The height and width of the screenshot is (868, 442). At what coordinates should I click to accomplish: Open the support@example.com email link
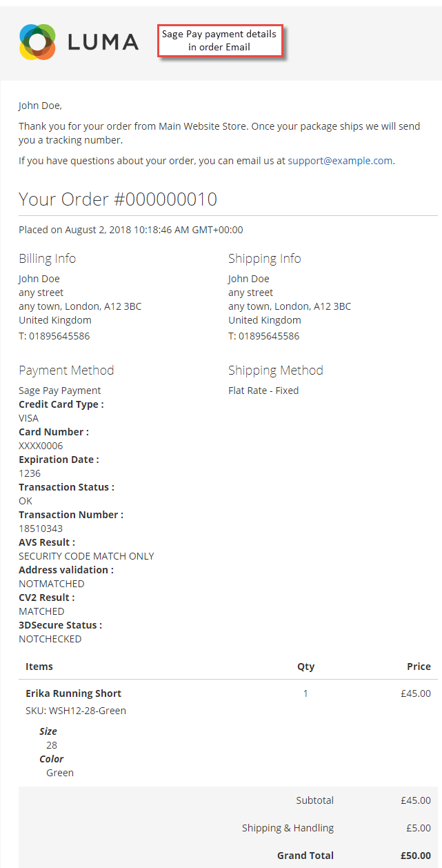coord(340,161)
